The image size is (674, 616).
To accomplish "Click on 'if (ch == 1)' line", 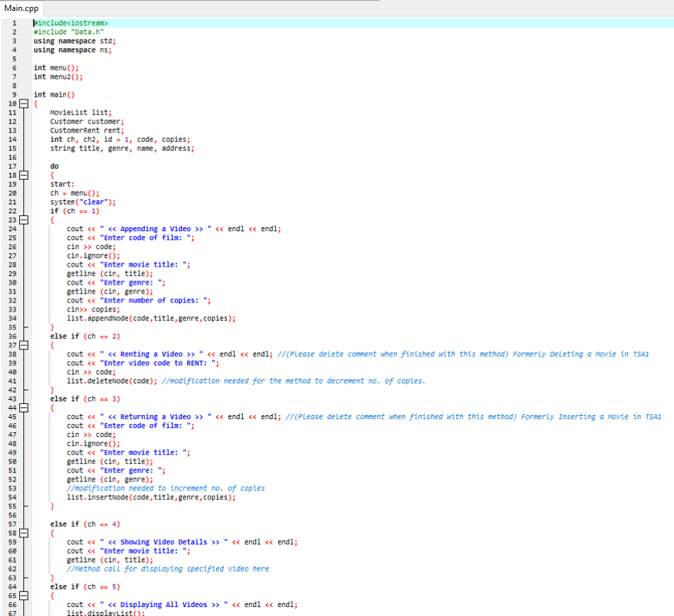I will tap(75, 211).
